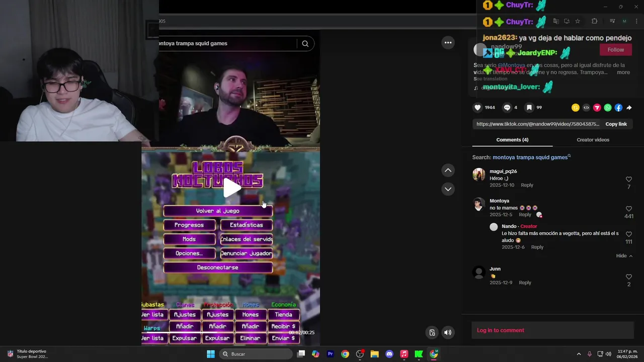
Task: Collapse replies with the Hide chevron
Action: pos(624,256)
